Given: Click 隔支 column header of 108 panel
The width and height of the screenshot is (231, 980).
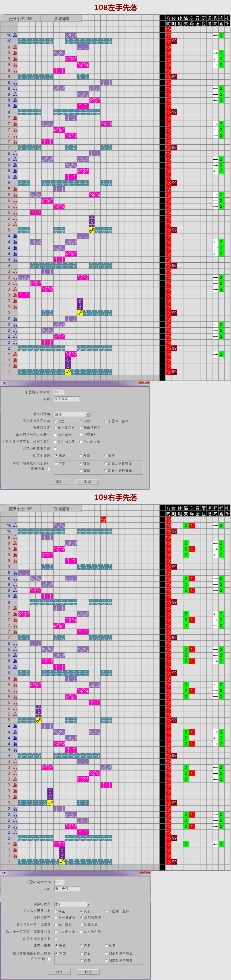Looking at the screenshot, I should click(186, 21).
